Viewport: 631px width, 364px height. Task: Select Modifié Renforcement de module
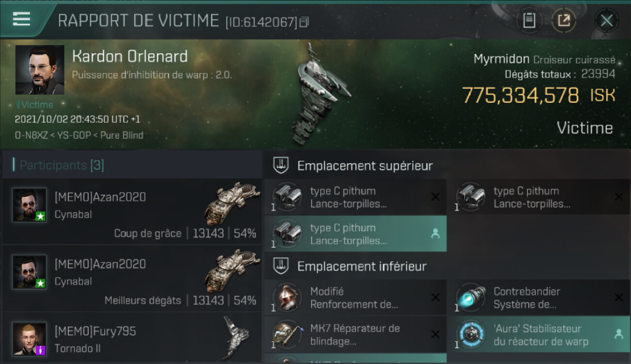(355, 298)
